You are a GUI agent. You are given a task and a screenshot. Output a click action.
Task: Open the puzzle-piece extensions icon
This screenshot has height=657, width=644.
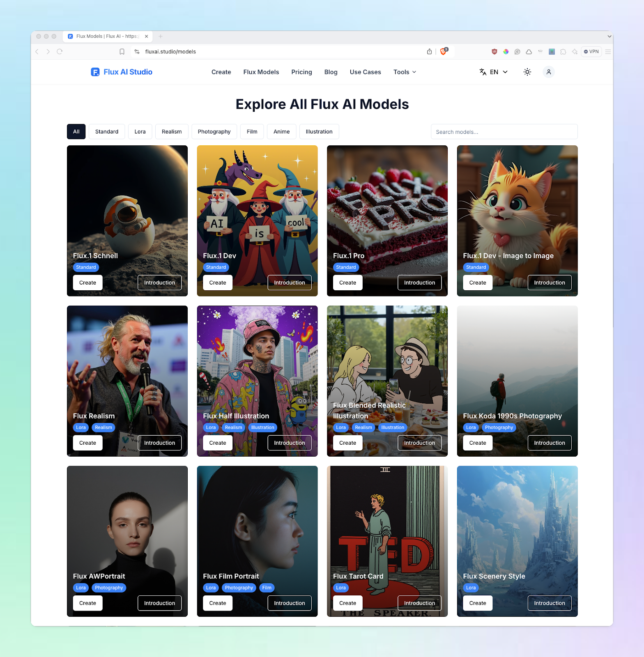563,51
